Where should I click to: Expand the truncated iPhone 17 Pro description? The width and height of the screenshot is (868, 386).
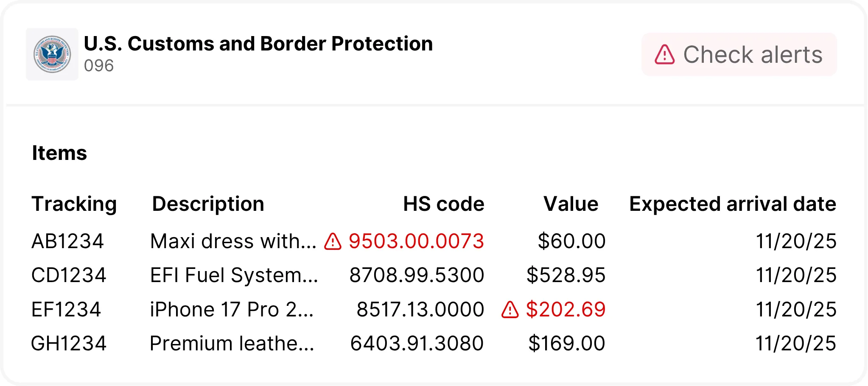point(232,310)
